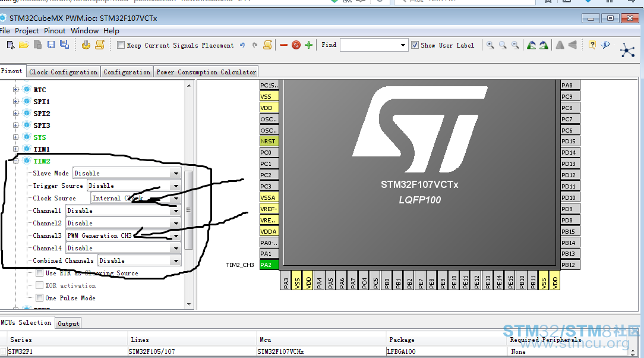This screenshot has height=358, width=644.
Task: Click into the Find input field
Action: tap(370, 45)
